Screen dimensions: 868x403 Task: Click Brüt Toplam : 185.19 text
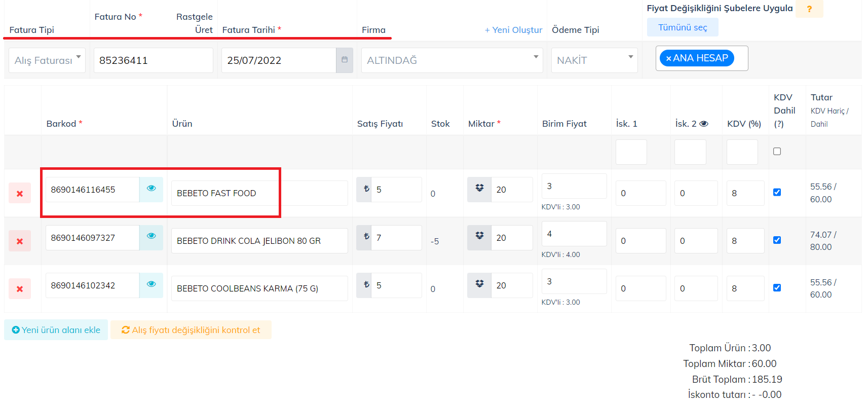click(x=737, y=379)
